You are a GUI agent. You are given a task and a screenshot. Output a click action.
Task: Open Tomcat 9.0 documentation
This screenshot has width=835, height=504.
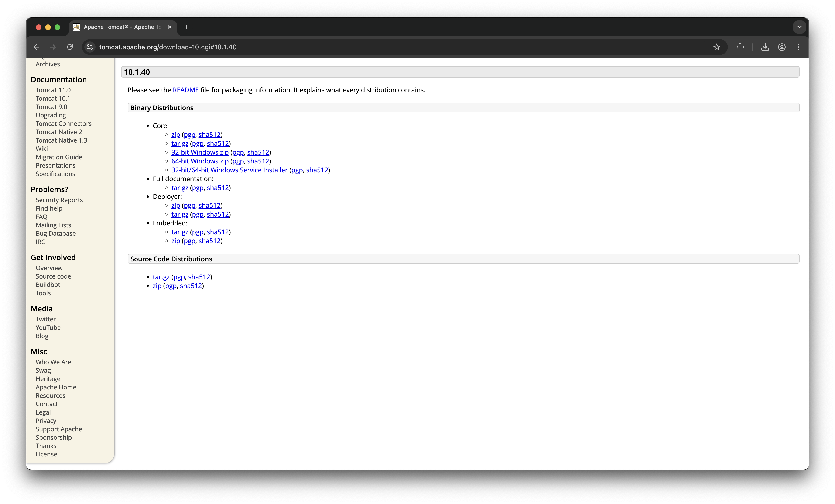[51, 107]
